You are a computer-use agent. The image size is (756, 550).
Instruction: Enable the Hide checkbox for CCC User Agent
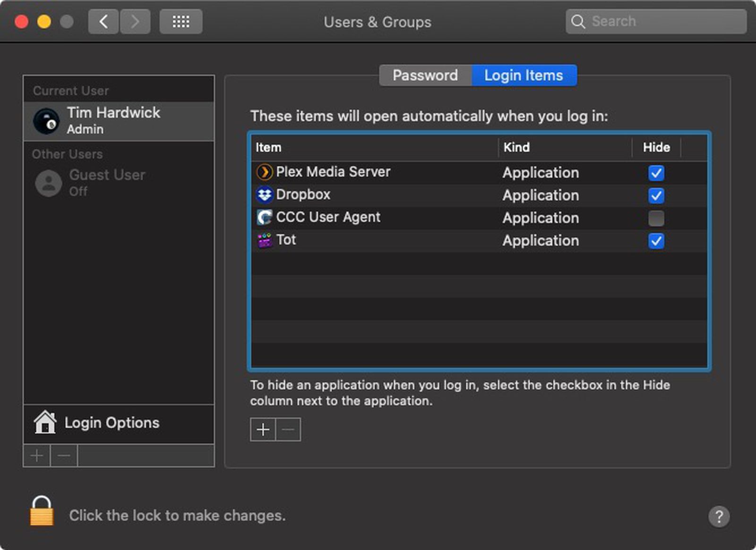(x=657, y=218)
